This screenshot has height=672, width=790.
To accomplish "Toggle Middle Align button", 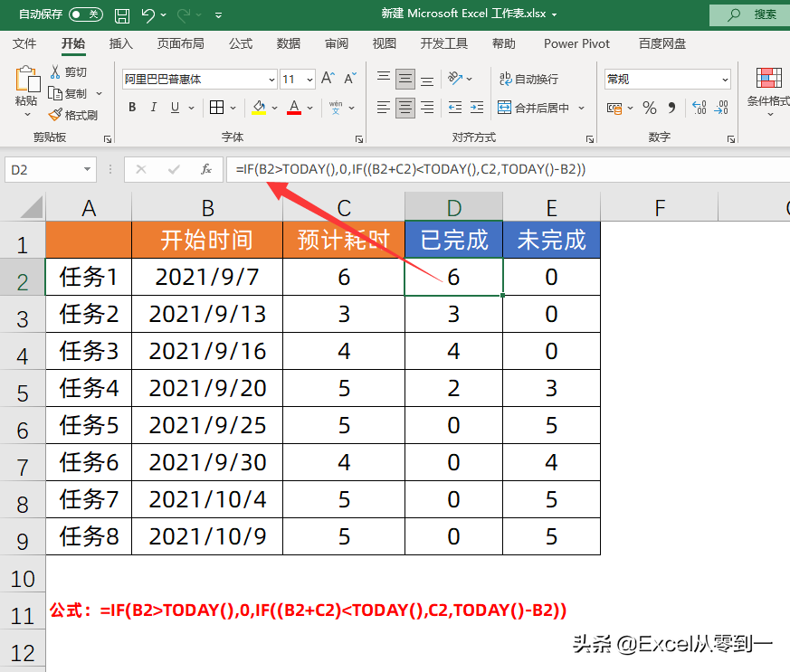I will click(405, 79).
